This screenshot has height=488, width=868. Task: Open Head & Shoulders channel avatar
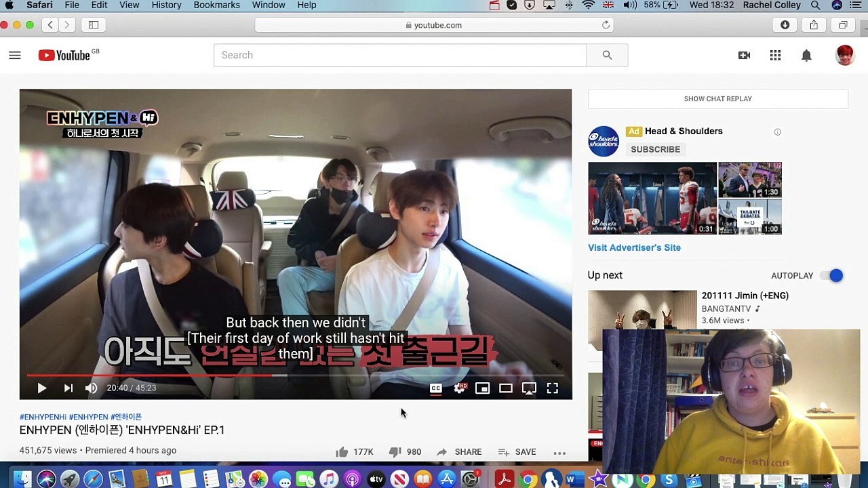(x=604, y=141)
